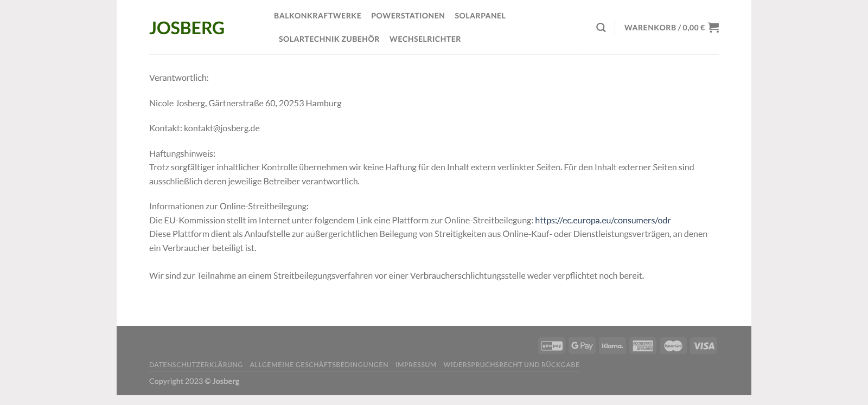Open Allgemeine Geschäftsbedingungen footer link
The width and height of the screenshot is (868, 405).
(x=319, y=365)
